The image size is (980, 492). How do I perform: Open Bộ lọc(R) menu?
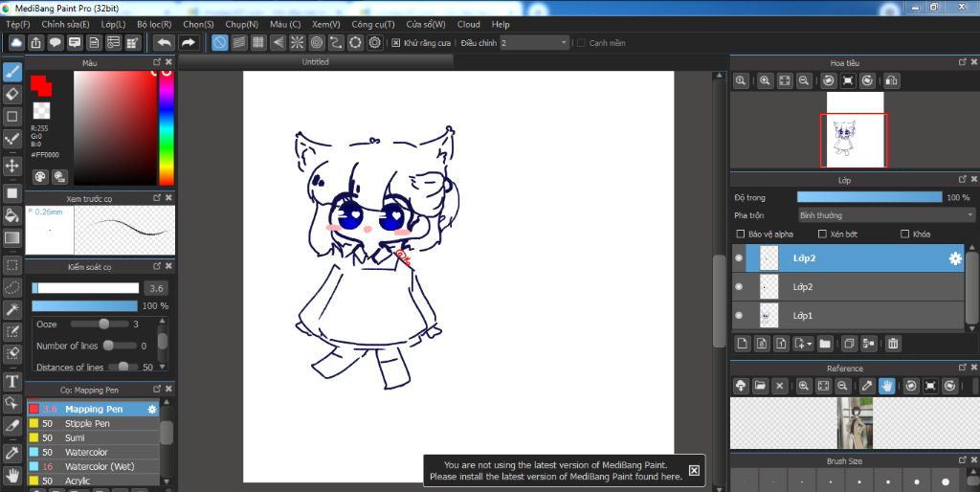[x=154, y=24]
